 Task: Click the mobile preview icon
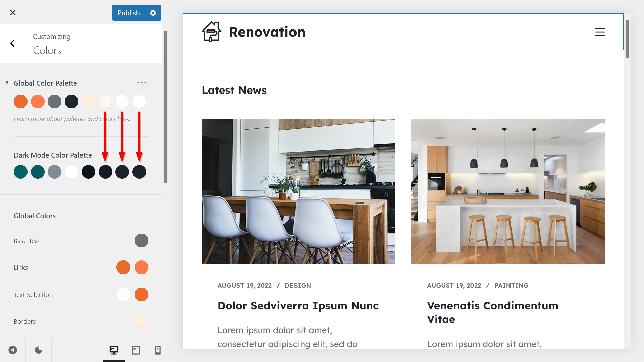158,350
